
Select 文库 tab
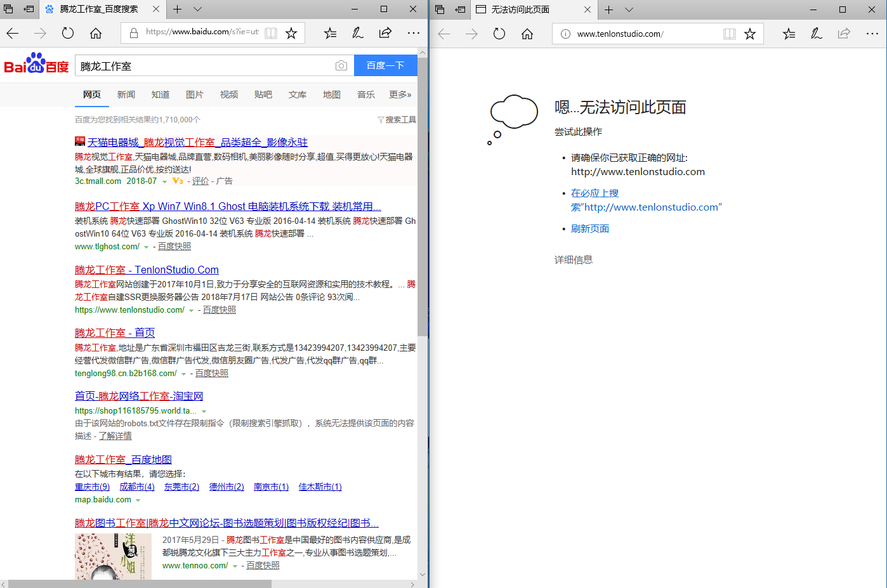[298, 95]
